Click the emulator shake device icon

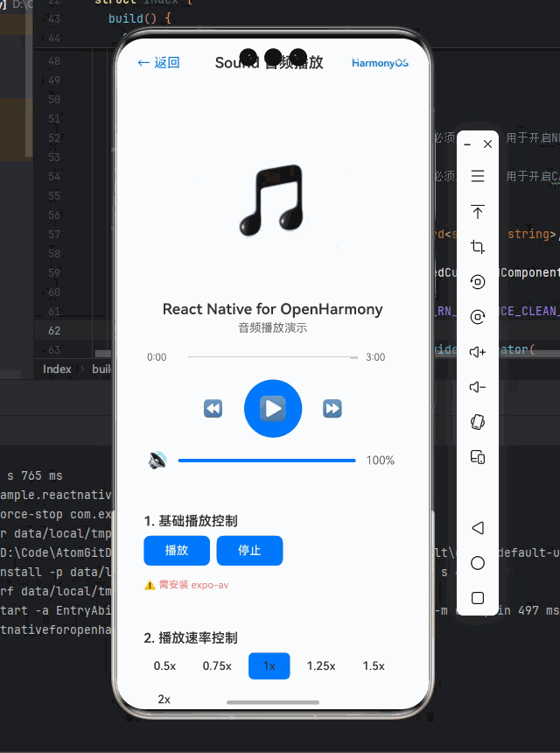click(x=478, y=422)
